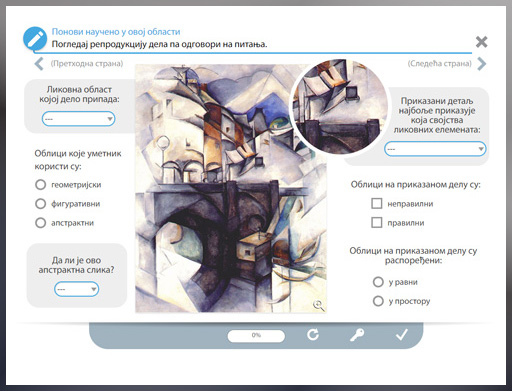Tick the неправилни checkbox
The width and height of the screenshot is (512, 391).
pos(377,203)
